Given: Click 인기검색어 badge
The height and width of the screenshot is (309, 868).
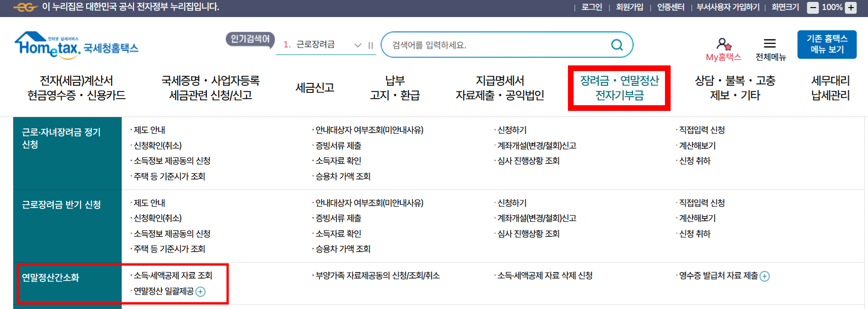Looking at the screenshot, I should (x=250, y=39).
